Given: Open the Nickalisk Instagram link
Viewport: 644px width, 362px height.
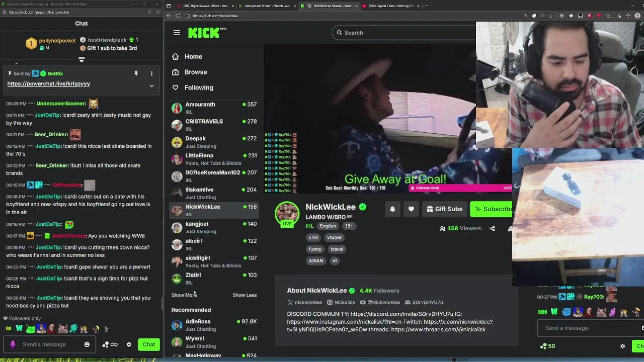Looking at the screenshot, I should [x=341, y=302].
